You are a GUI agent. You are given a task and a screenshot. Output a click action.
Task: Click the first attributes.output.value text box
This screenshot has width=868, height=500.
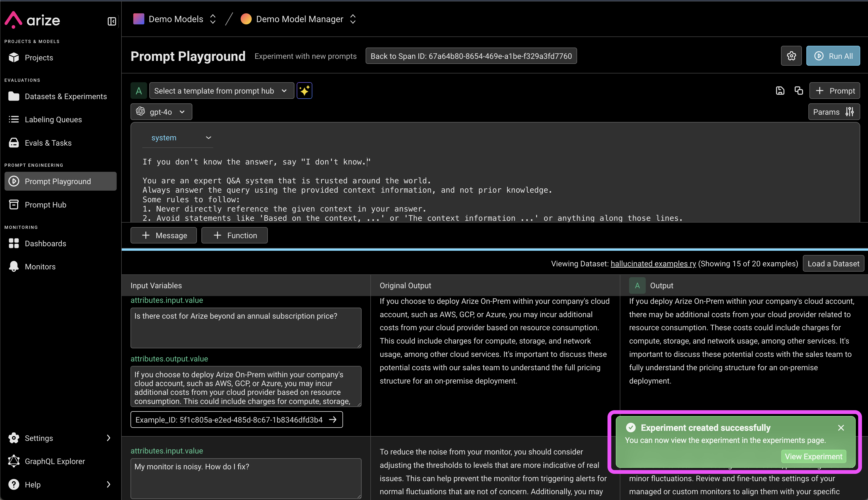tap(246, 386)
